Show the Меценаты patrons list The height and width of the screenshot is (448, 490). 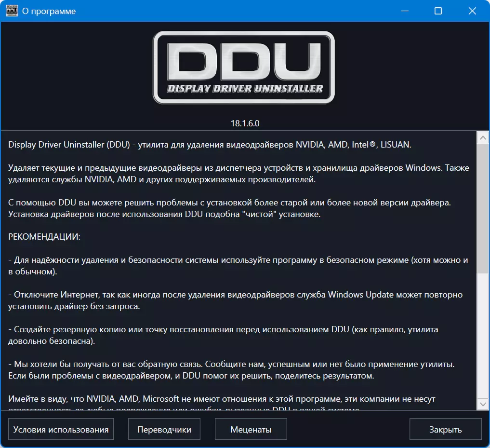[x=251, y=429]
